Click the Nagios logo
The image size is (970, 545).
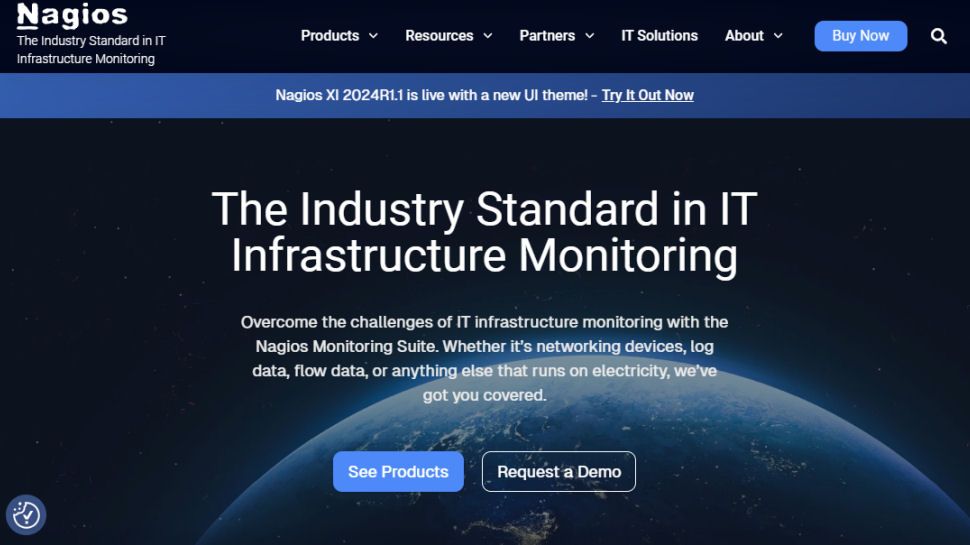click(x=72, y=15)
